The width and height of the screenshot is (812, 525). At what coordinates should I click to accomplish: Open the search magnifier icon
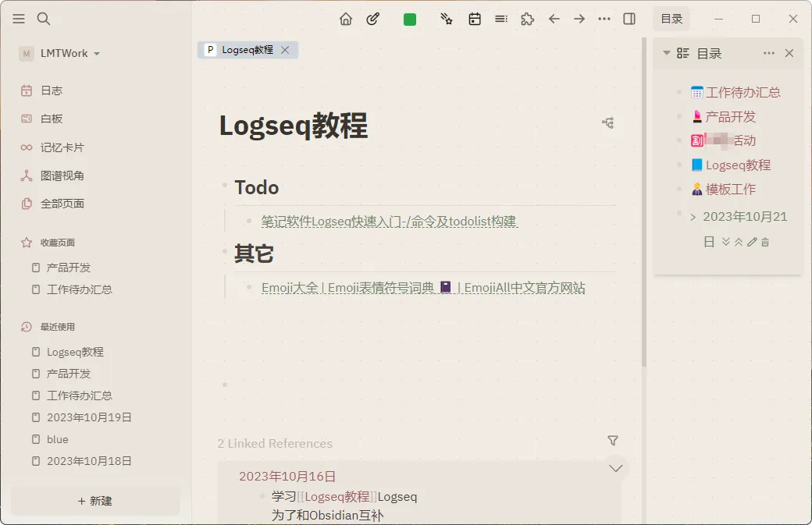click(x=44, y=20)
